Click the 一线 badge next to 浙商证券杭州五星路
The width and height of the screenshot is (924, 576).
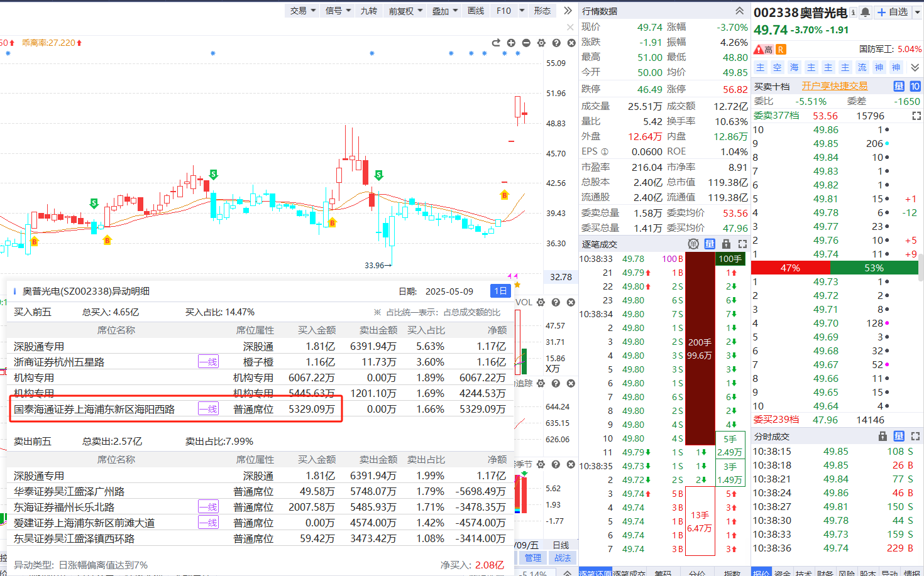click(208, 362)
